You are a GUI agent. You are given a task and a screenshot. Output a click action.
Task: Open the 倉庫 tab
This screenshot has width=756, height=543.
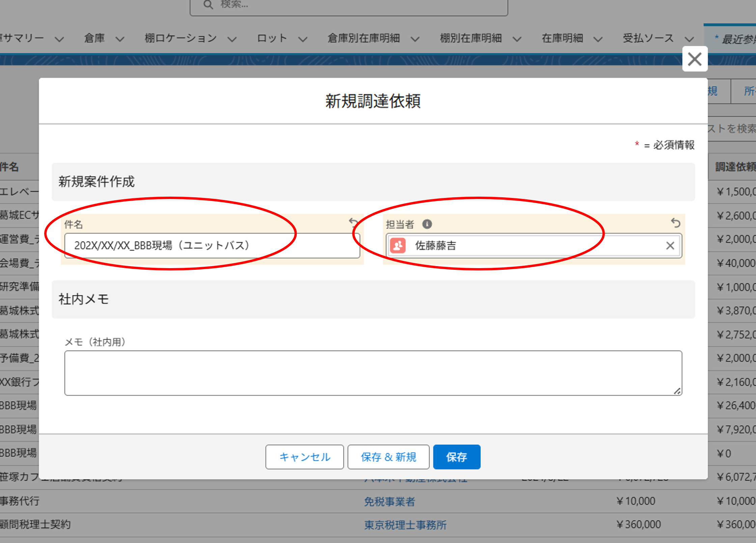94,38
